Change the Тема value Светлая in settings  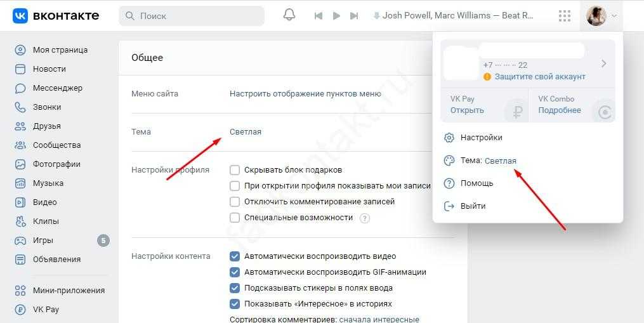pyautogui.click(x=246, y=132)
